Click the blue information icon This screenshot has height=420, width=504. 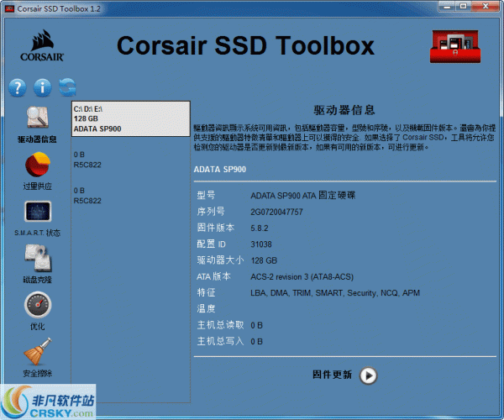(x=42, y=87)
